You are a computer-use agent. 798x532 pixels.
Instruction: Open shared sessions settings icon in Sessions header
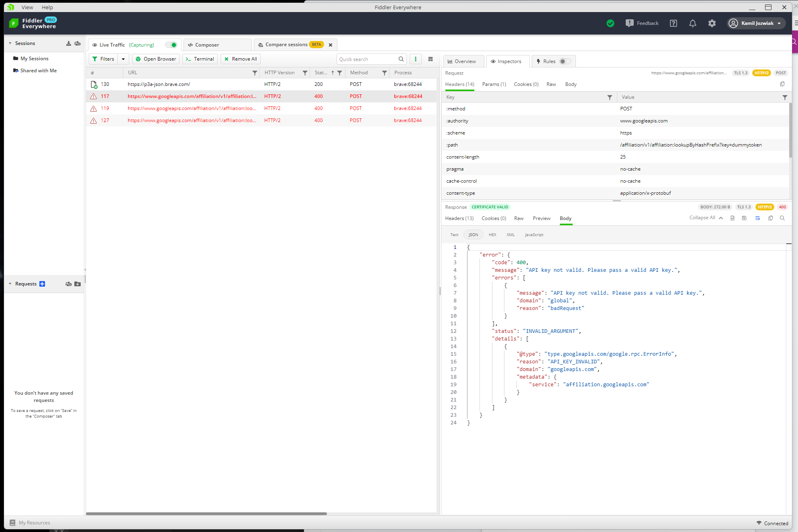point(78,43)
